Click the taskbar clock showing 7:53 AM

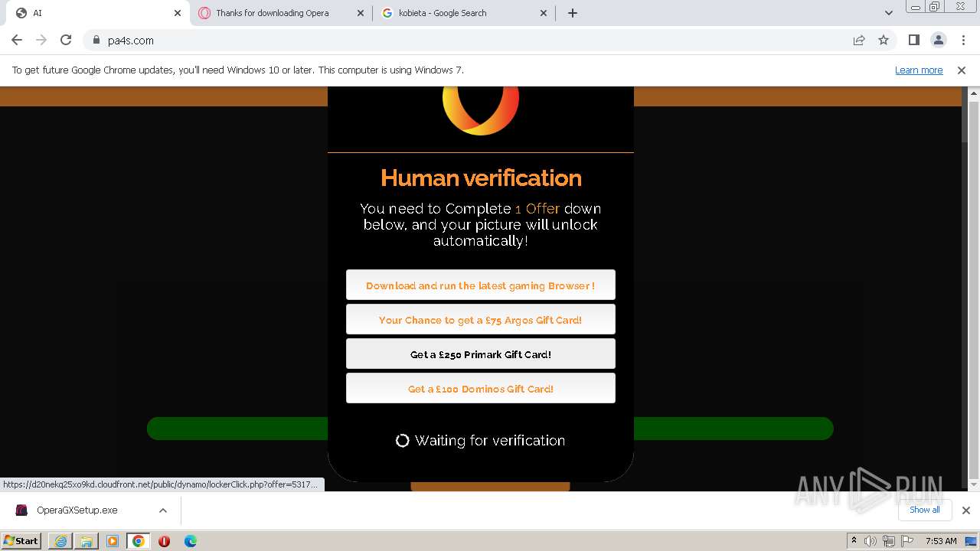[940, 540]
